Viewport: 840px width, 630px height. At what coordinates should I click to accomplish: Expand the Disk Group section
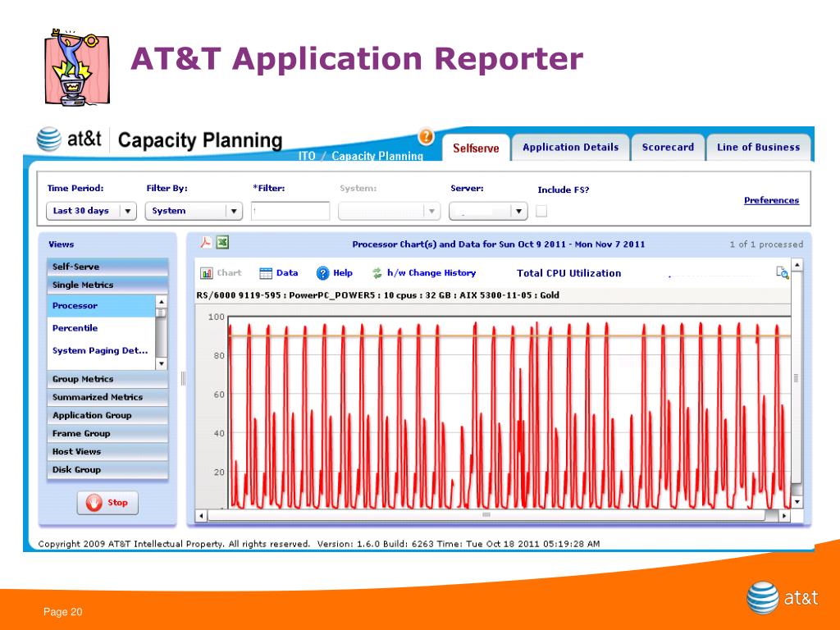pos(107,470)
